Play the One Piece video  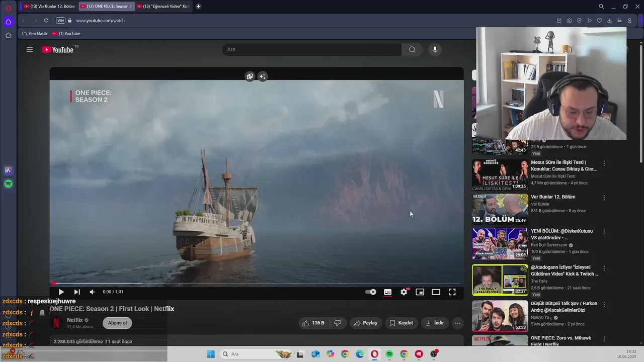pos(61,292)
